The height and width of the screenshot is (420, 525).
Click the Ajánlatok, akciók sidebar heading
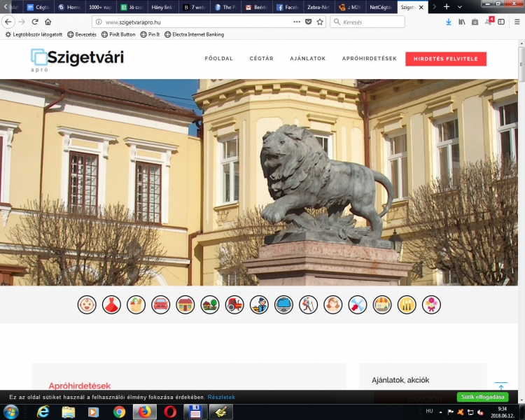[x=400, y=380]
